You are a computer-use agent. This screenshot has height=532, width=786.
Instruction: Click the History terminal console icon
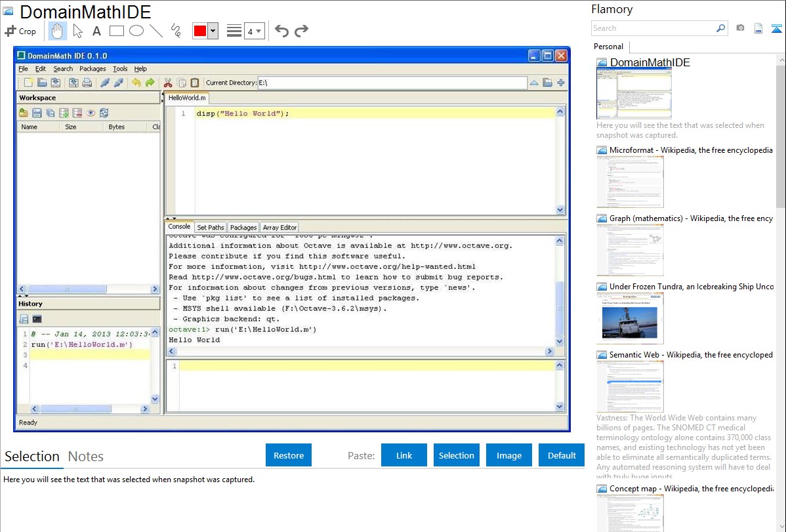37,319
